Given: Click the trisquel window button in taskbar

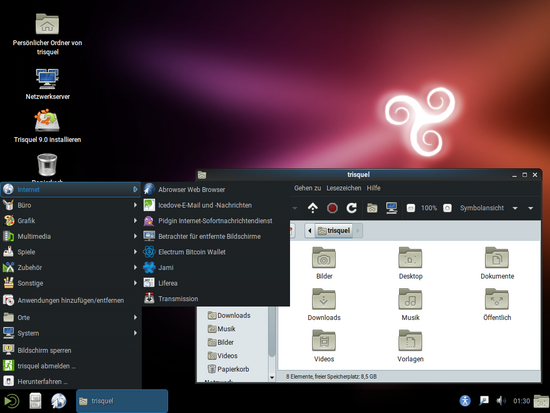Looking at the screenshot, I should [122, 401].
